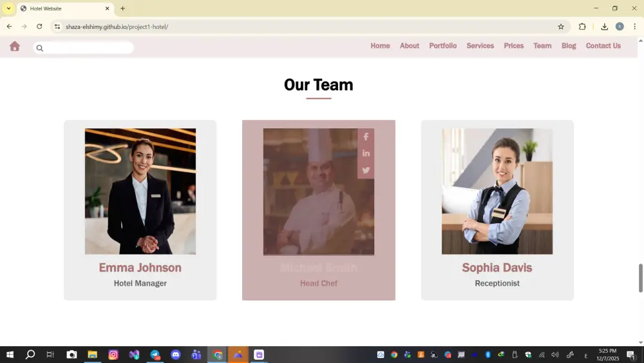Open the Bluetooth tray icon

pos(488,355)
